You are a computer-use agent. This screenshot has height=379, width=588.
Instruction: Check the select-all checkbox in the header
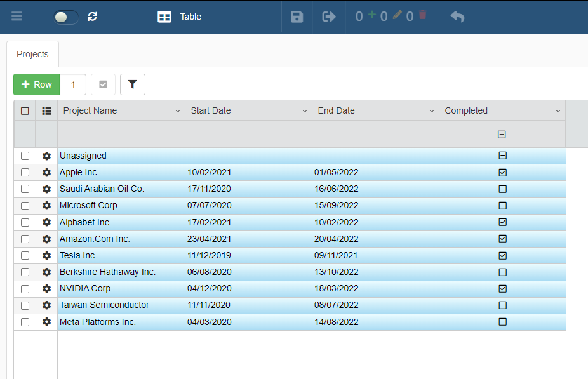point(25,110)
